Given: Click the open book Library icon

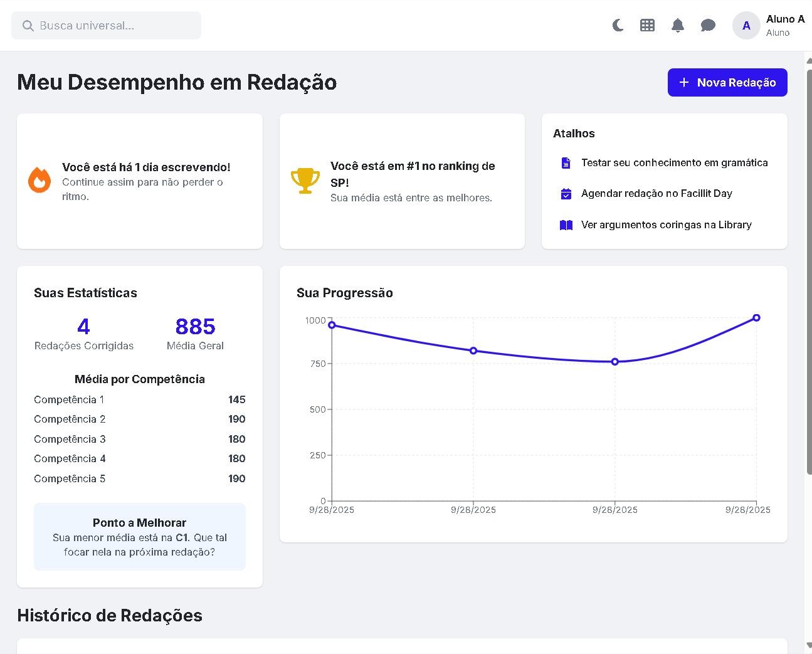Looking at the screenshot, I should click(566, 225).
